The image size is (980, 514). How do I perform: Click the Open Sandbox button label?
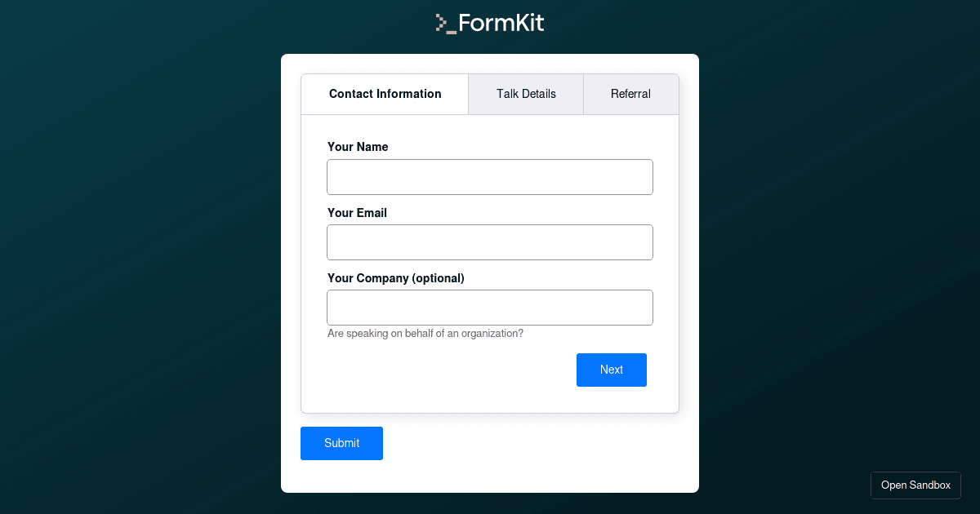[915, 485]
